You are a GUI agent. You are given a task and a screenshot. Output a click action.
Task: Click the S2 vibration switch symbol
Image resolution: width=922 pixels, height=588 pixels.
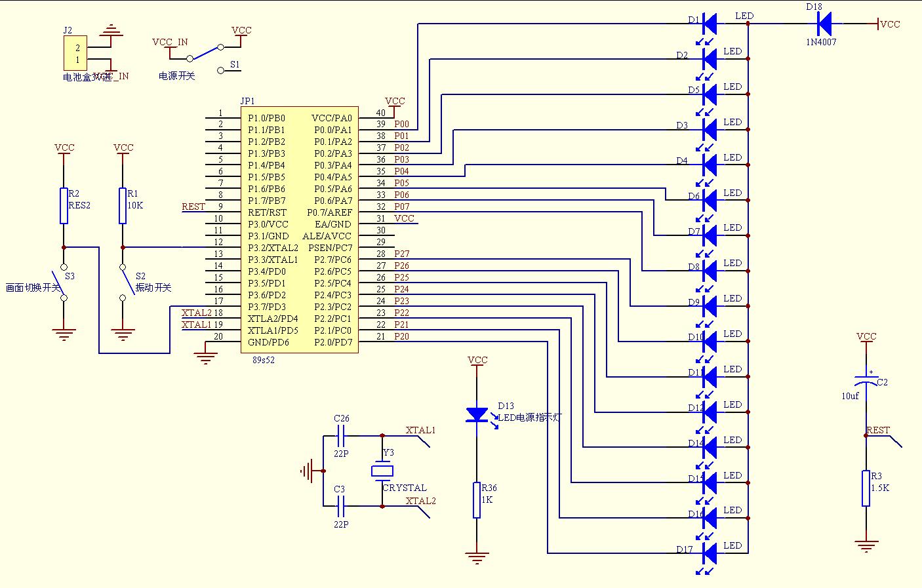[x=123, y=283]
